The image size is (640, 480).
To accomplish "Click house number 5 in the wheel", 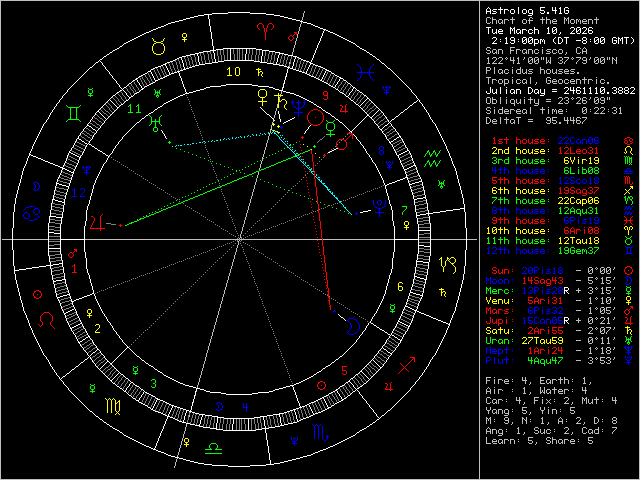I will coord(344,371).
